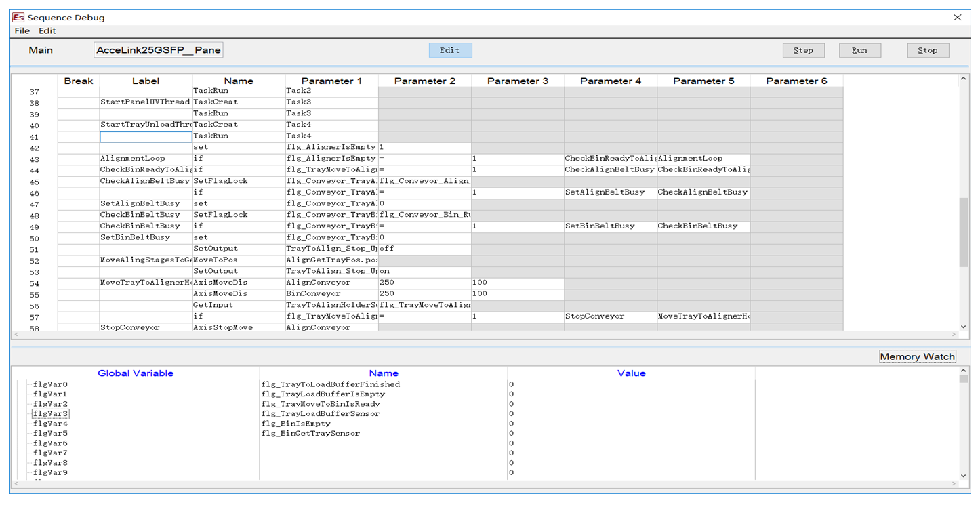This screenshot has width=980, height=511.
Task: Click flg_TrayToLoadBufferFinished variable name
Action: click(331, 384)
